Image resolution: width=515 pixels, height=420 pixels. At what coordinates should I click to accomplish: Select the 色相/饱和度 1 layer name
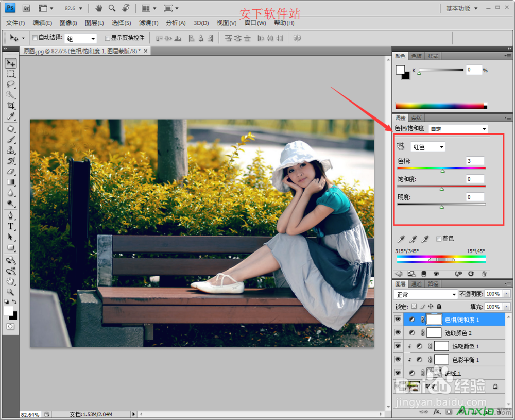[x=462, y=320]
